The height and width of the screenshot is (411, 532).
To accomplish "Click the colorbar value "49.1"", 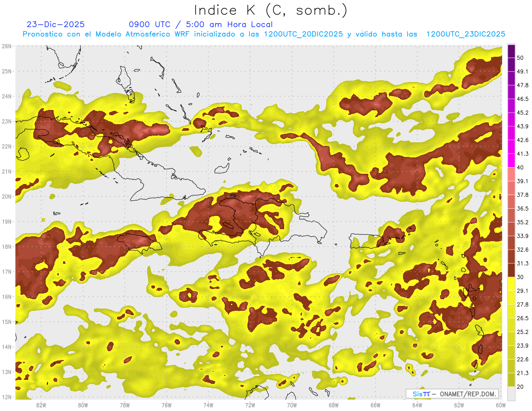I will pos(523,71).
